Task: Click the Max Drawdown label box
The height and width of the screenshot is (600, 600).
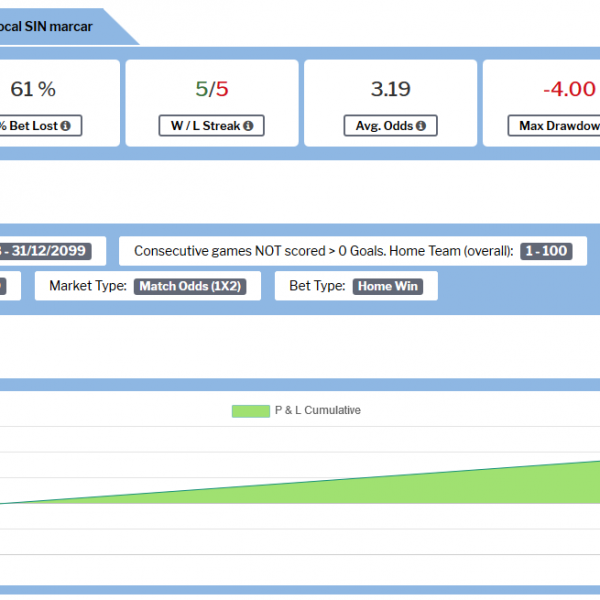Action: 554,126
